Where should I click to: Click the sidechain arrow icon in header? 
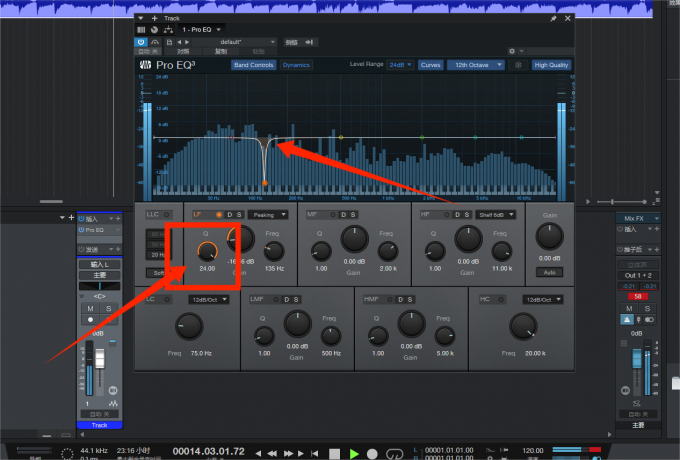pos(309,42)
